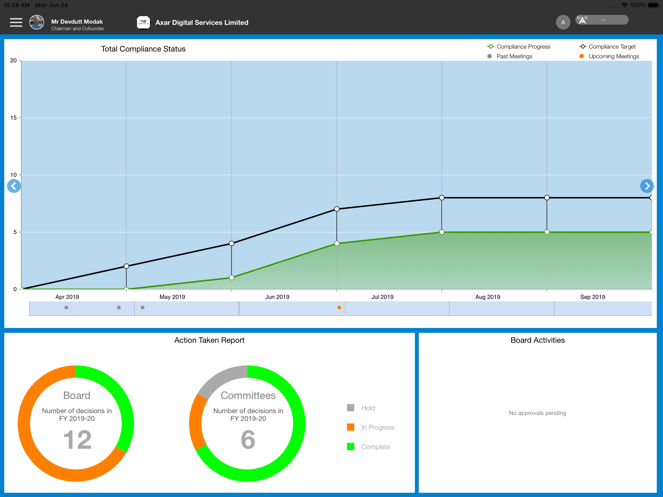Go to previous period with left arrow
The image size is (663, 497).
(x=14, y=186)
